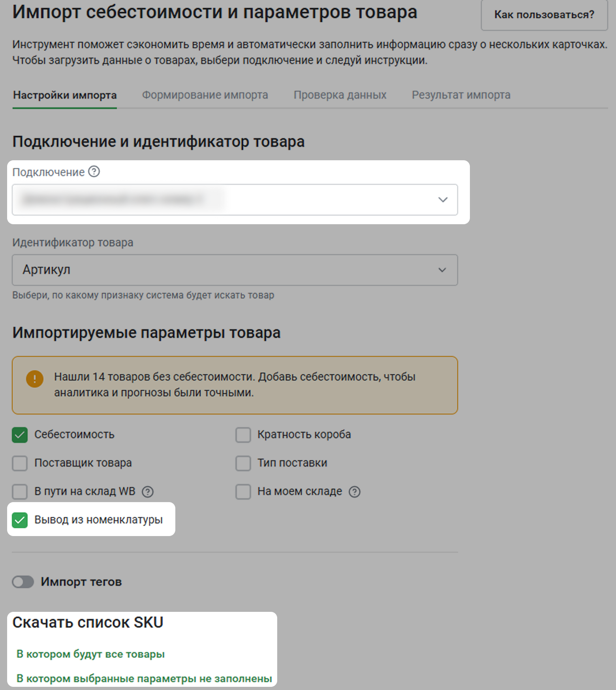The width and height of the screenshot is (616, 690).
Task: Check the На моем складе checkbox
Action: pos(243,492)
